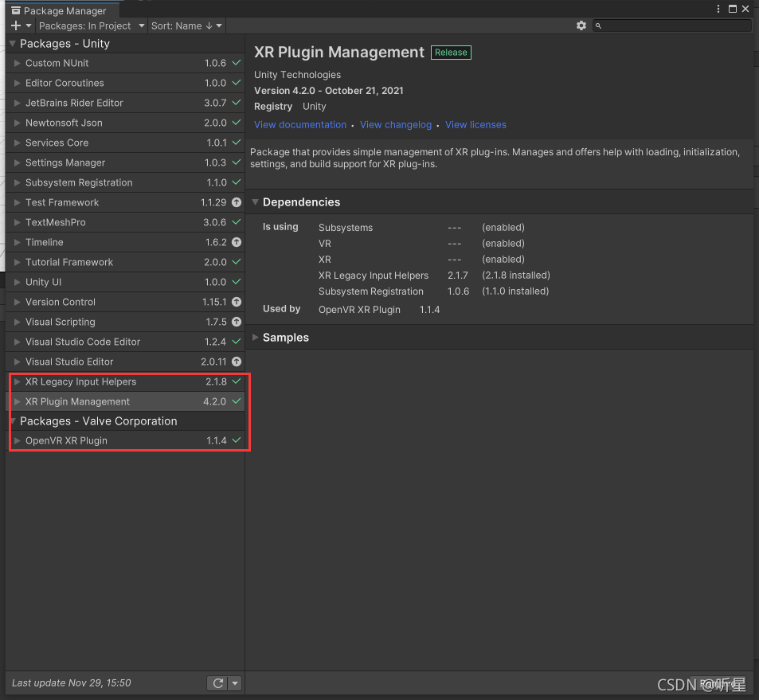Screen dimensions: 759x700
Task: Open the View changelog link
Action: (x=396, y=125)
